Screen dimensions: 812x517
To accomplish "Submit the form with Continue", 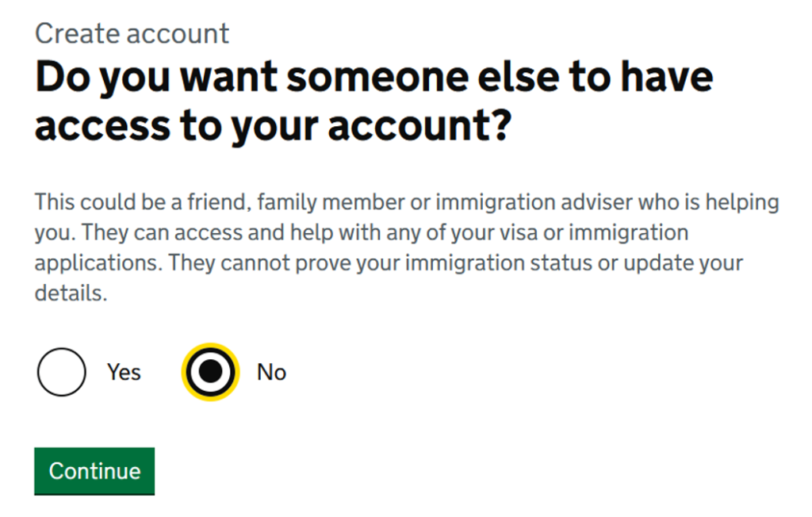I will [94, 471].
